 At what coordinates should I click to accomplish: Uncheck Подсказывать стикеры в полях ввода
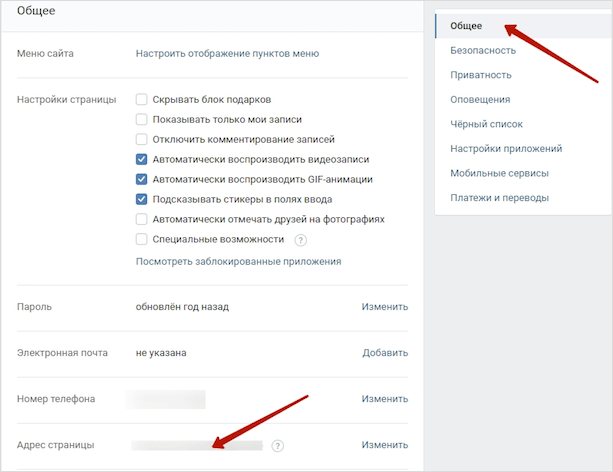click(142, 199)
